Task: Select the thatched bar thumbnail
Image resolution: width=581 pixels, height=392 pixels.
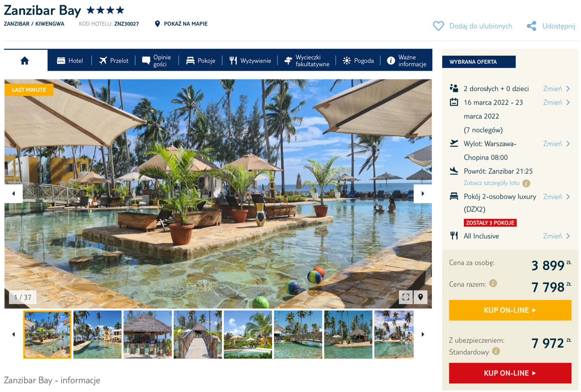Action: tap(148, 334)
